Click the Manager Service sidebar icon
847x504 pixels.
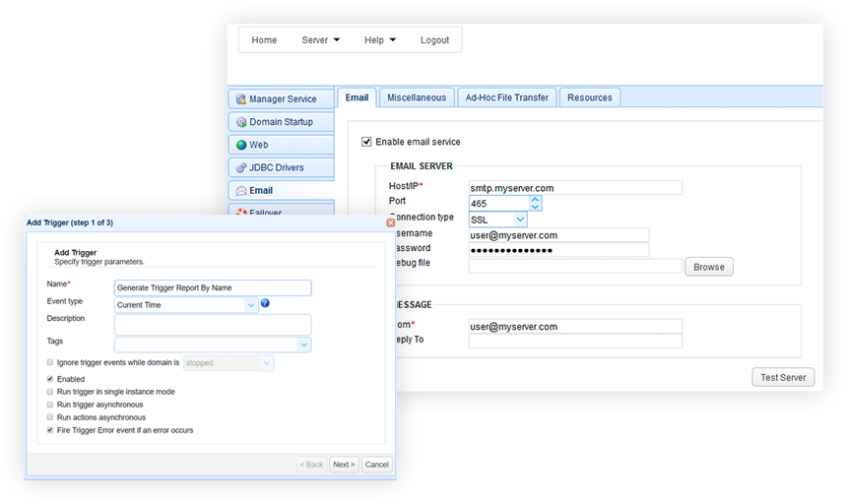click(x=240, y=99)
